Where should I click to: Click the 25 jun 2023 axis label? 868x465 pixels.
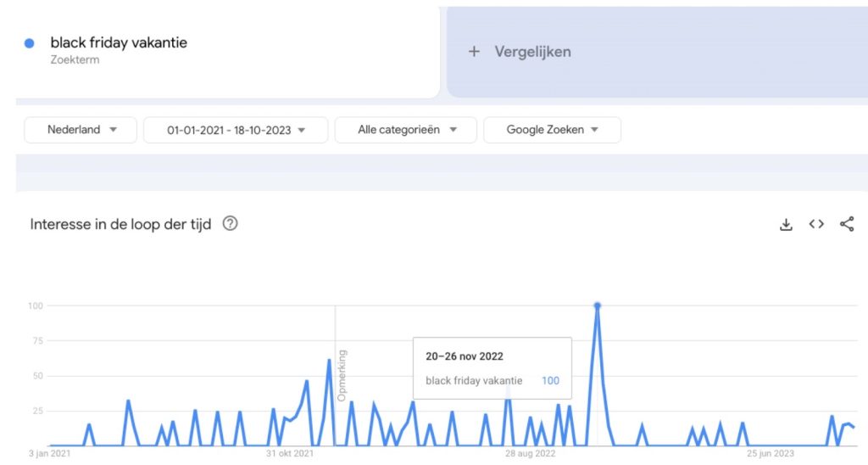pyautogui.click(x=770, y=453)
